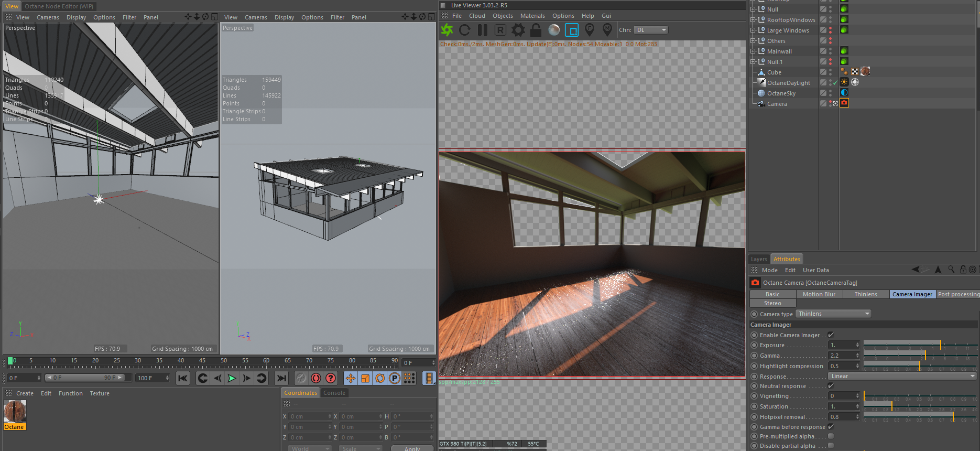Enable the Pre-multiplied alpha checkbox
Screen dimensions: 980x451
[x=831, y=436]
